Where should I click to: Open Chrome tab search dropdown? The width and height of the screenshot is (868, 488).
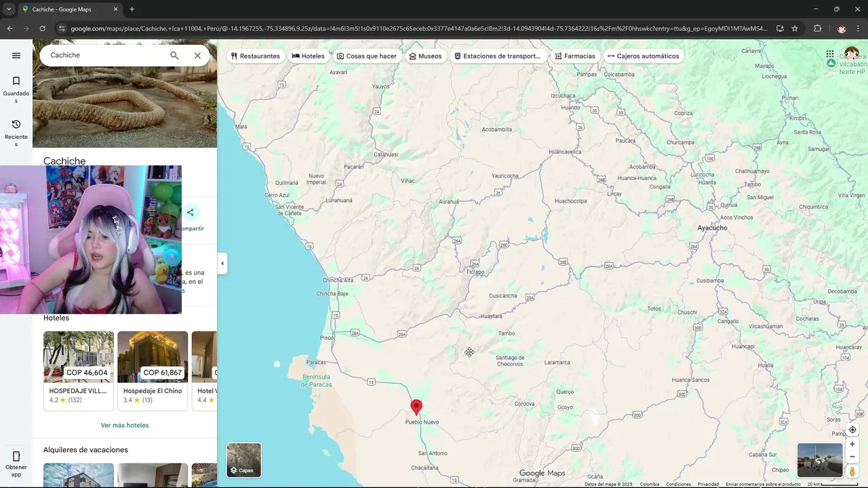click(x=9, y=9)
